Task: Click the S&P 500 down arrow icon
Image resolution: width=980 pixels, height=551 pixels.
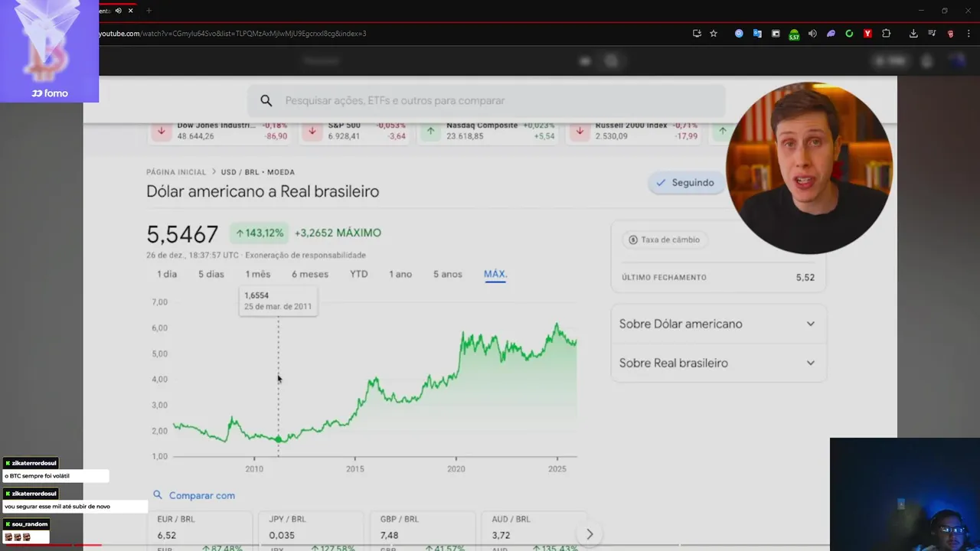Action: pos(312,131)
